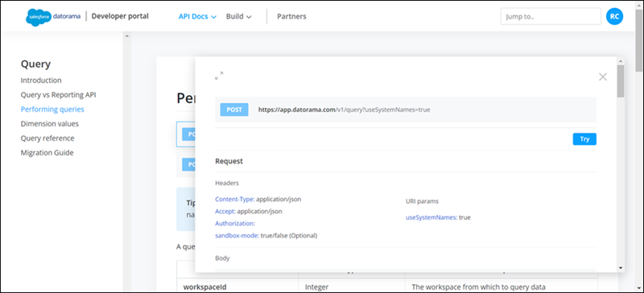Screen dimensions: 644x293
Task: Open the RC user avatar menu
Action: tap(614, 16)
